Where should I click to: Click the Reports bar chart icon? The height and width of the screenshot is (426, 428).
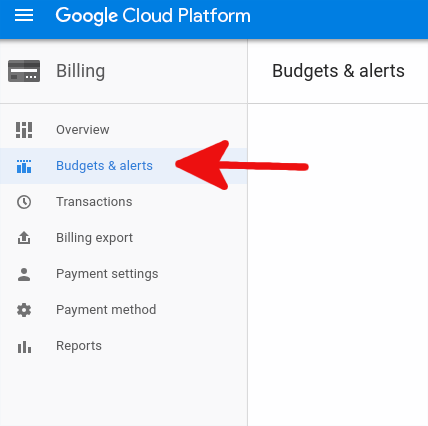click(x=24, y=347)
